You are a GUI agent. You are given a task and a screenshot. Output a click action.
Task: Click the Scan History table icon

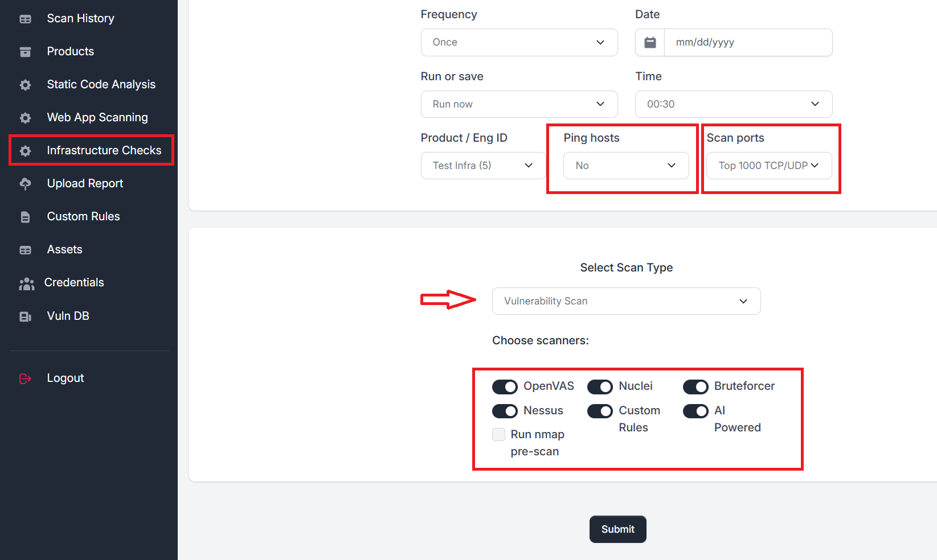click(x=26, y=19)
